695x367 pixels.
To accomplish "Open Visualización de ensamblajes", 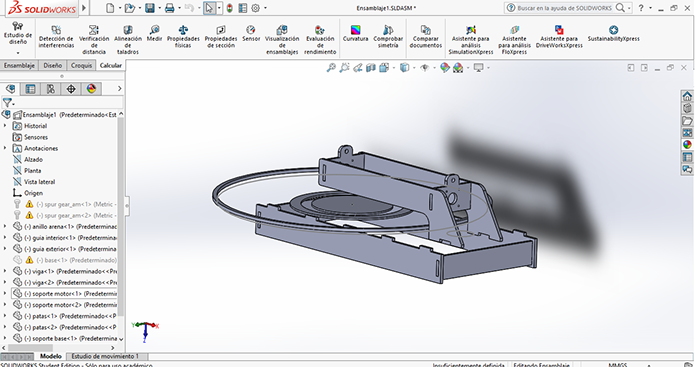I will pyautogui.click(x=282, y=39).
